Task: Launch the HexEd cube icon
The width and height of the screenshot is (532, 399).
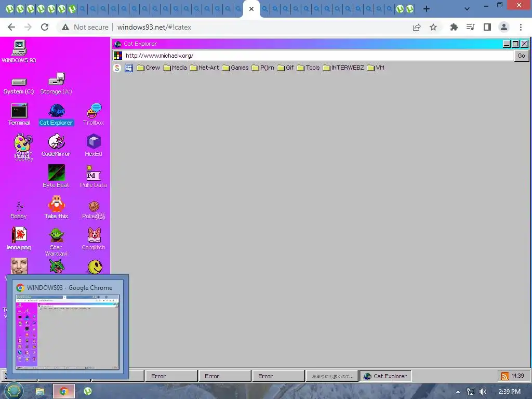Action: tap(94, 145)
